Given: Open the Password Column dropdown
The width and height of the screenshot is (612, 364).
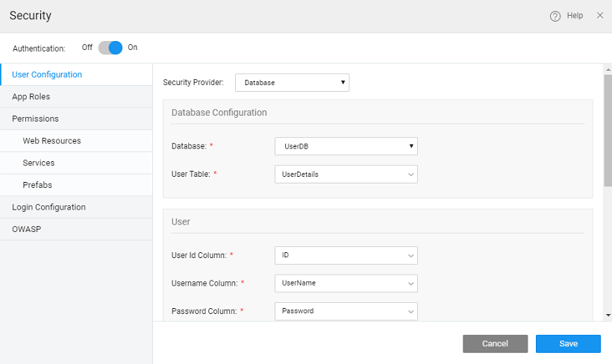Looking at the screenshot, I should pyautogui.click(x=346, y=311).
